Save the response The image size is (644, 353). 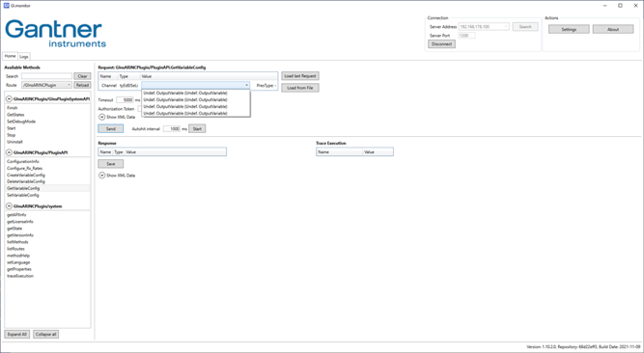click(x=110, y=164)
